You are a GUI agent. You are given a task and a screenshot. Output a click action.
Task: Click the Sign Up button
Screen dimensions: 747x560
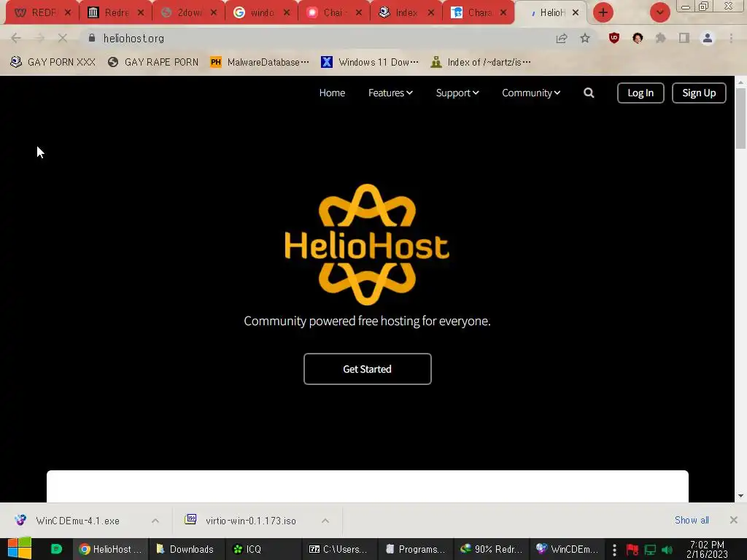(699, 93)
